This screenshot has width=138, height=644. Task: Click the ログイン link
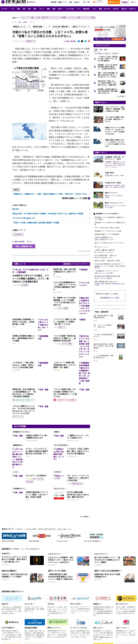click(133, 2)
